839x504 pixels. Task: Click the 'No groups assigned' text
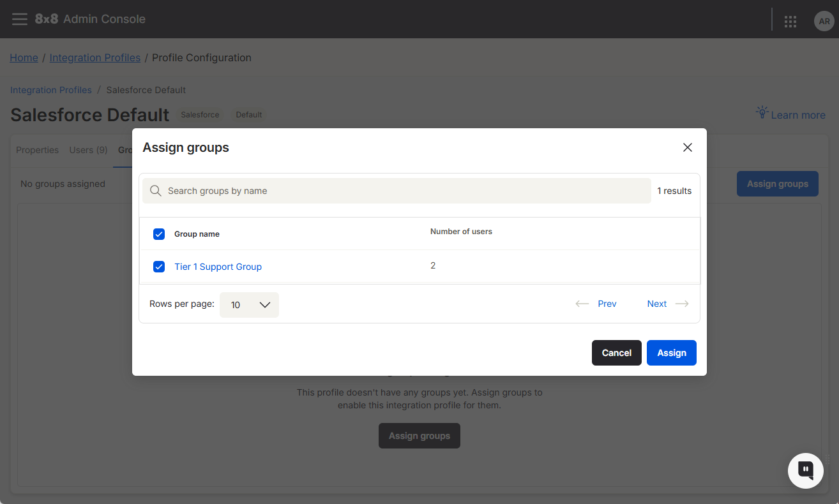[63, 184]
